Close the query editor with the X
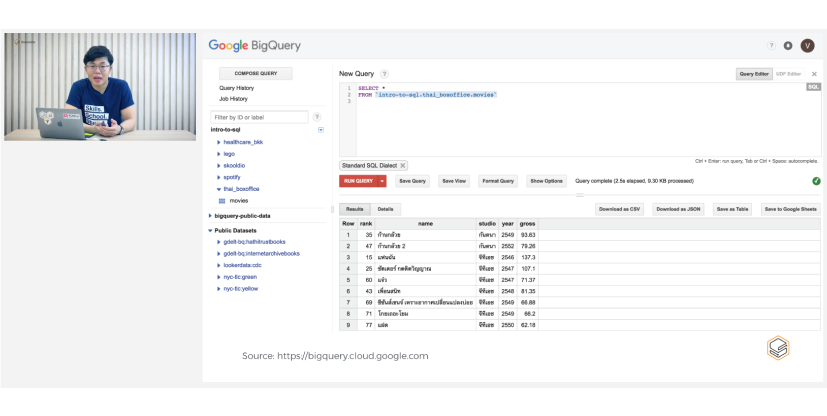 (814, 74)
